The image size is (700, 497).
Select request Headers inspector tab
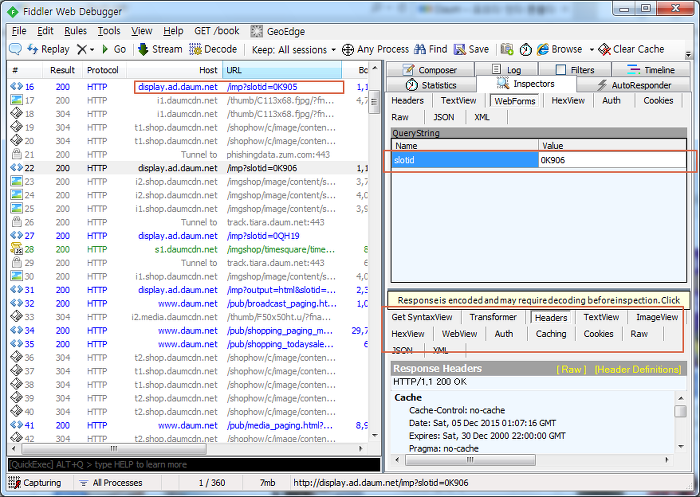407,100
